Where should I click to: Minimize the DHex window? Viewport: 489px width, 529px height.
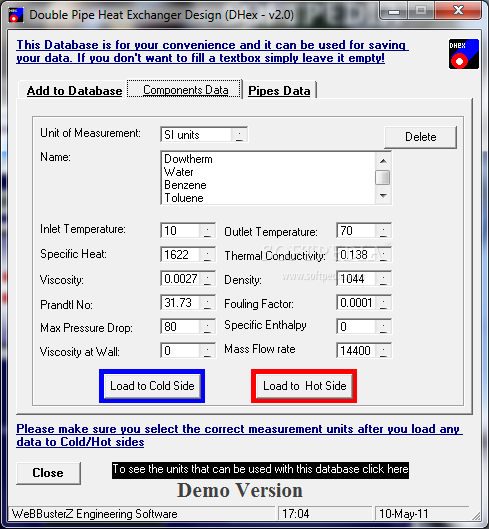click(x=393, y=11)
